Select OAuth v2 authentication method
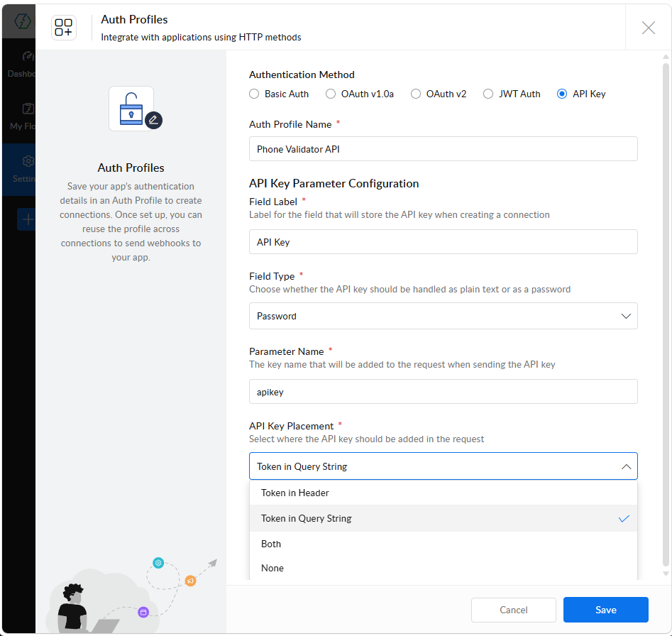672x636 pixels. click(x=439, y=94)
